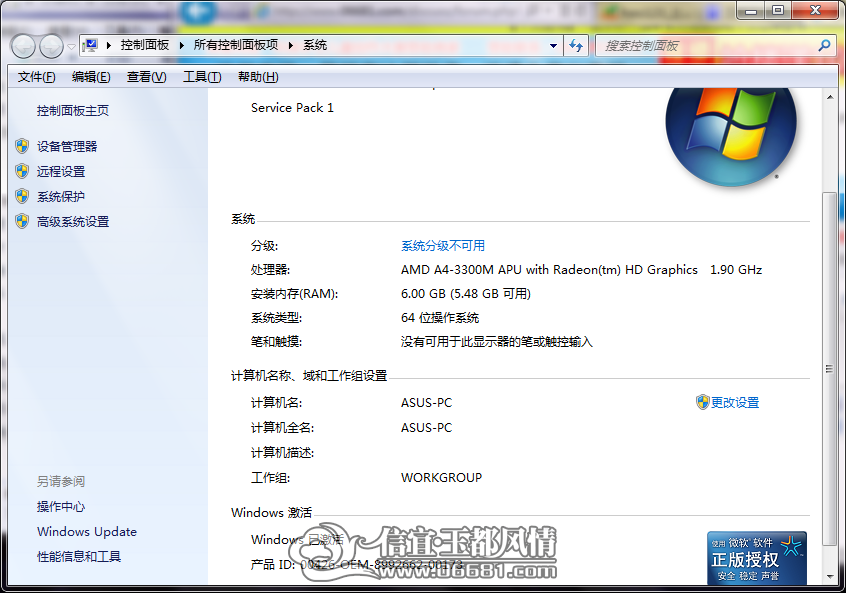Screen dimensions: 846x593
Task: Open 系统保护 link
Action: (60, 197)
